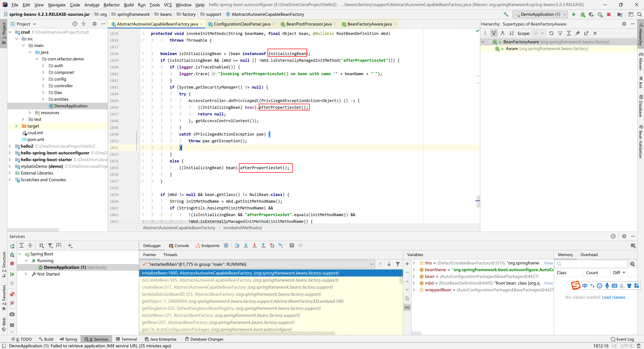
Task: Click Step Over in the debugger toolbar
Action: 237,245
